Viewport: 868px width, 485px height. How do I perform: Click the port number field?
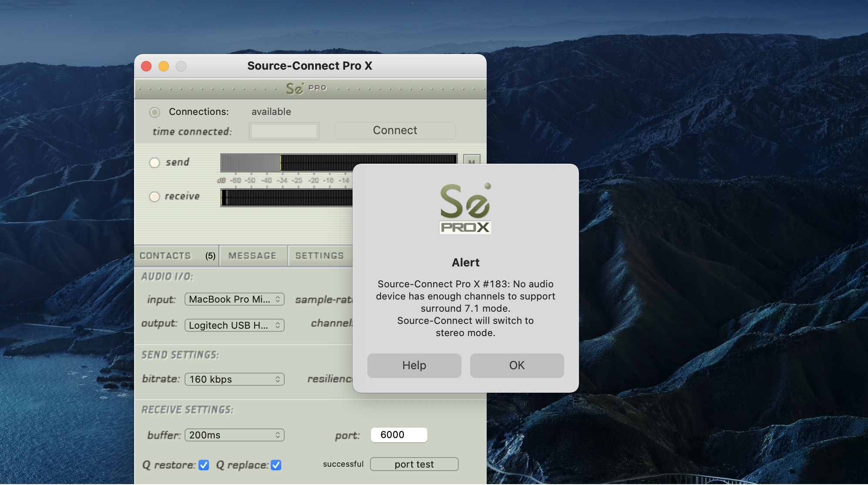tap(399, 434)
